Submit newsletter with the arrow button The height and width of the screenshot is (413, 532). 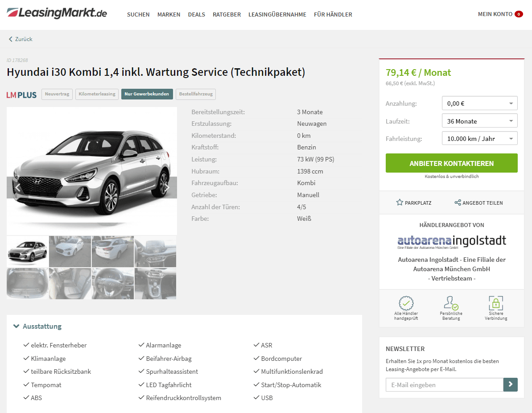coord(510,384)
